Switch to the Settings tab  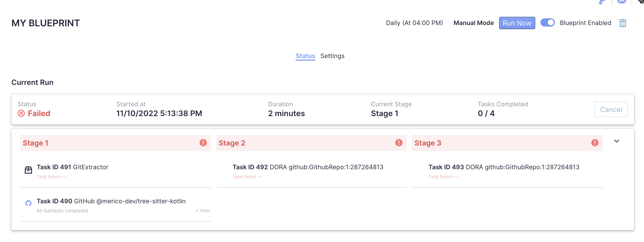[x=333, y=56]
